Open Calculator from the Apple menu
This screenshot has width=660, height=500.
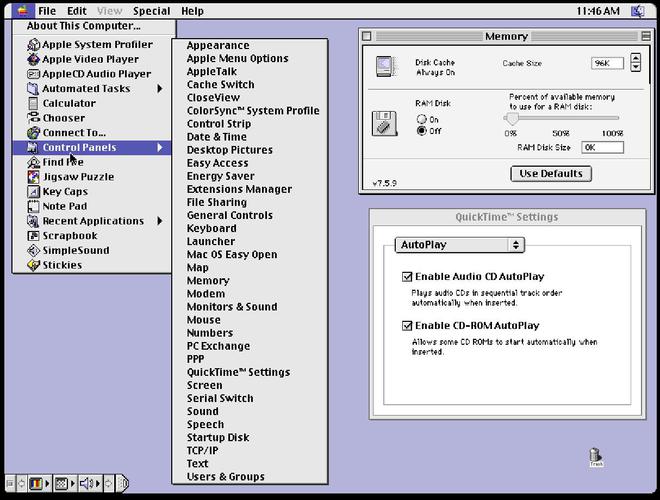click(91, 103)
